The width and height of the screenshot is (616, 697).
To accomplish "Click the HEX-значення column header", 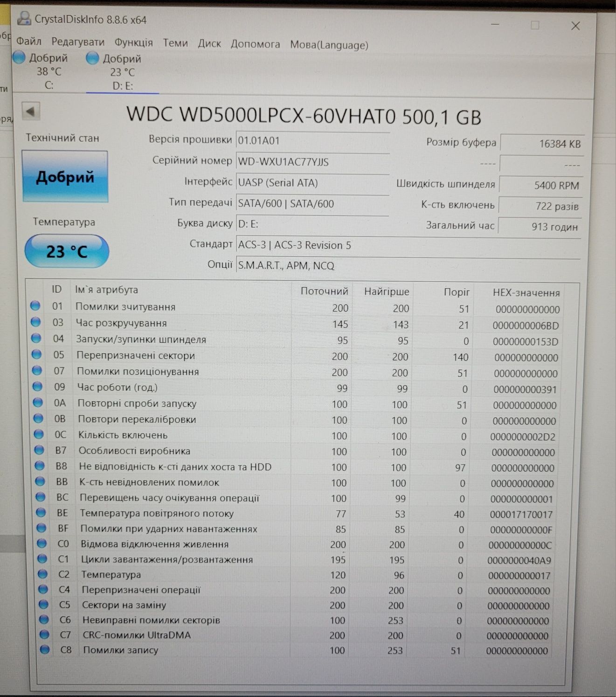I will tap(526, 293).
